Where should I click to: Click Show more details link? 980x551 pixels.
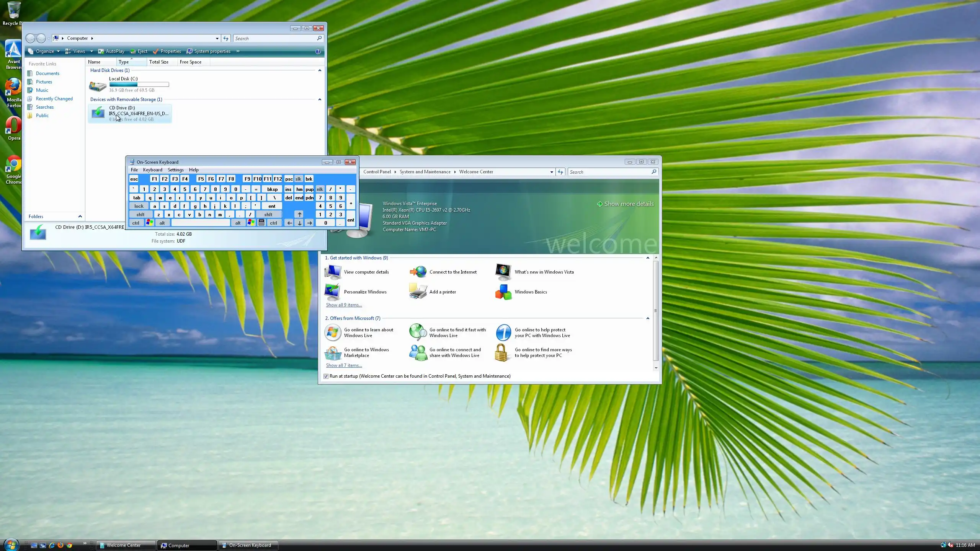(629, 204)
